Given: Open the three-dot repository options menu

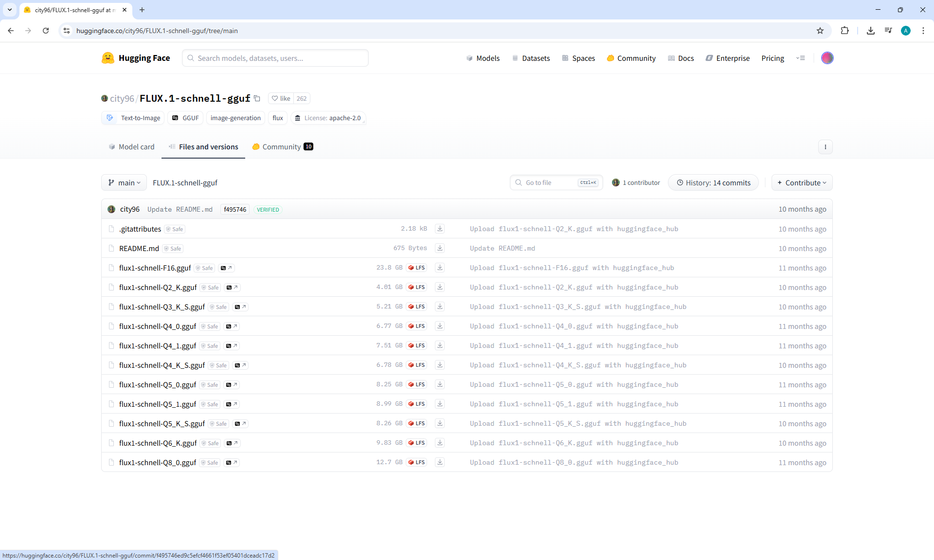Looking at the screenshot, I should 825,147.
